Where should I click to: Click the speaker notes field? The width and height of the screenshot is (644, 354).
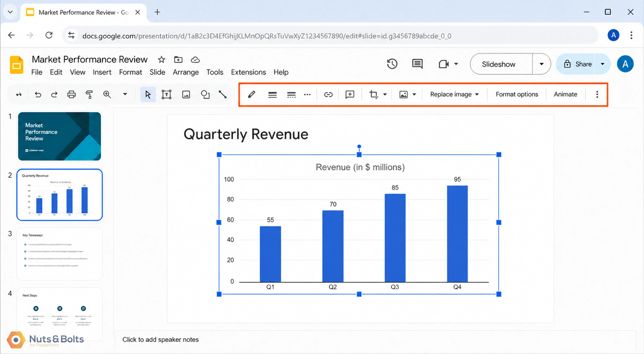tap(375, 339)
